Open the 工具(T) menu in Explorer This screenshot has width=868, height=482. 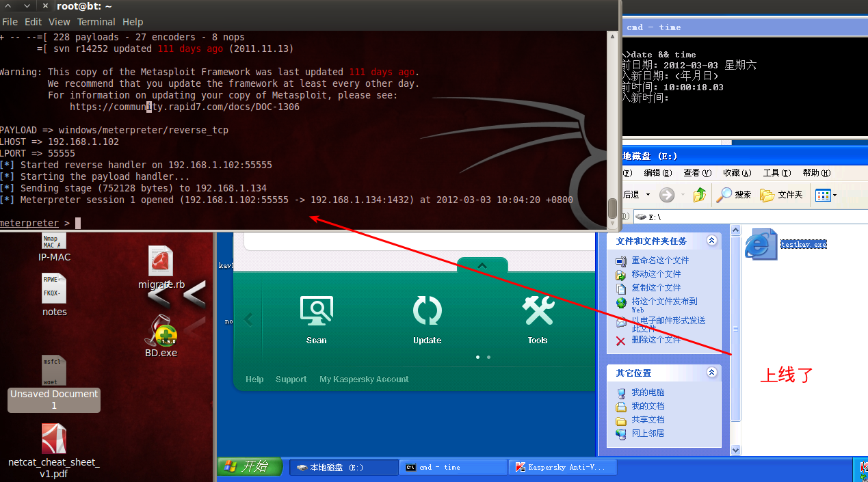[777, 173]
